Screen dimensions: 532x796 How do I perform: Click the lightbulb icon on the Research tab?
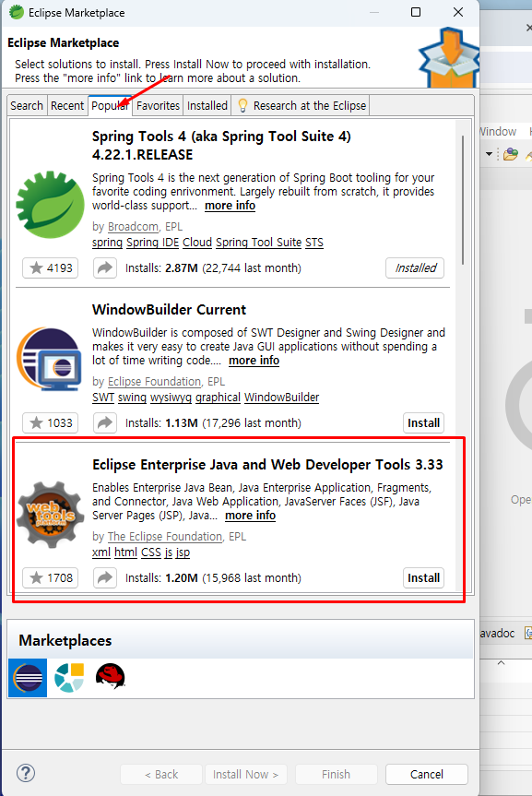tap(242, 105)
